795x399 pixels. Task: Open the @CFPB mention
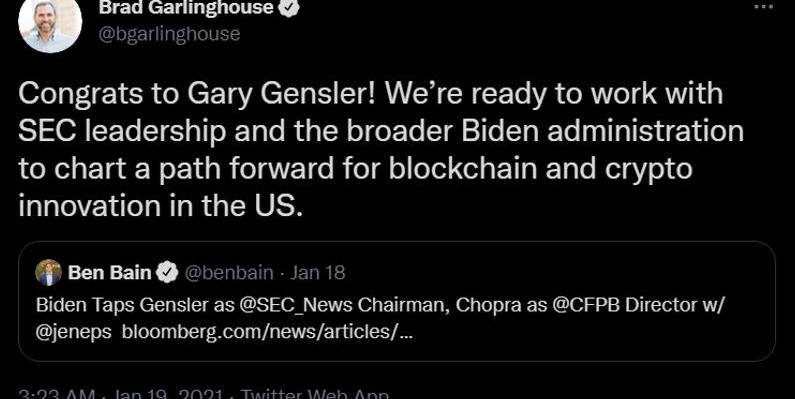pyautogui.click(x=586, y=305)
